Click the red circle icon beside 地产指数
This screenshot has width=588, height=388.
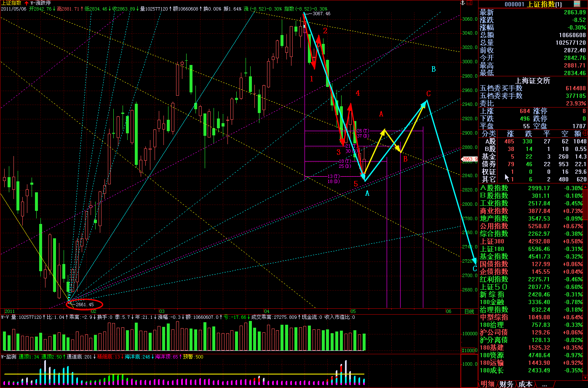pyautogui.click(x=585, y=218)
